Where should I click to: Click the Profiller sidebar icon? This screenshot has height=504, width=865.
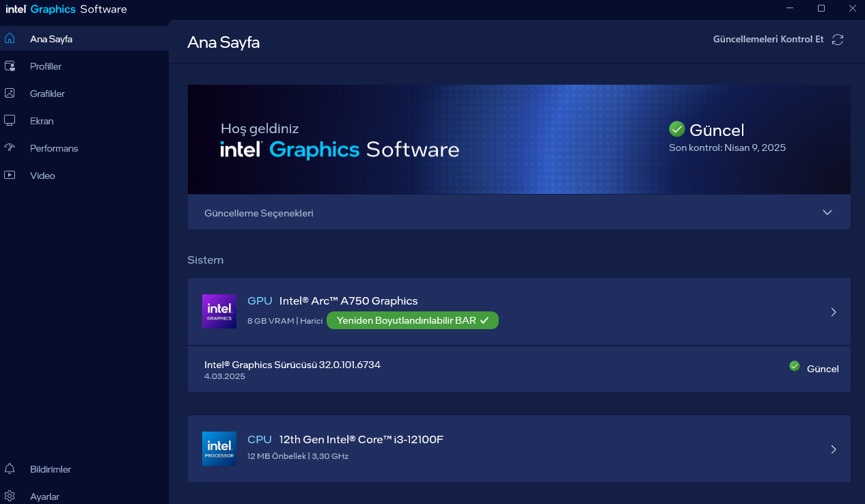click(10, 66)
